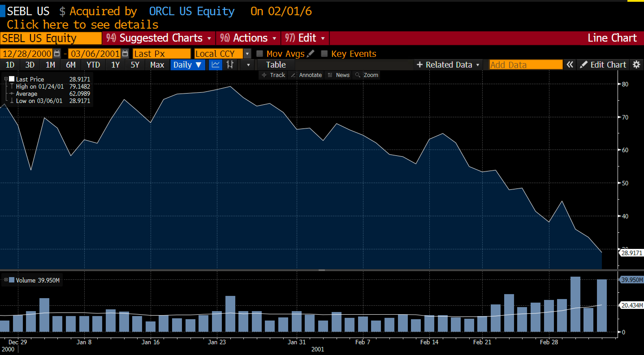Select the 1M time range
Screen dimensions: 644x355
click(50, 65)
